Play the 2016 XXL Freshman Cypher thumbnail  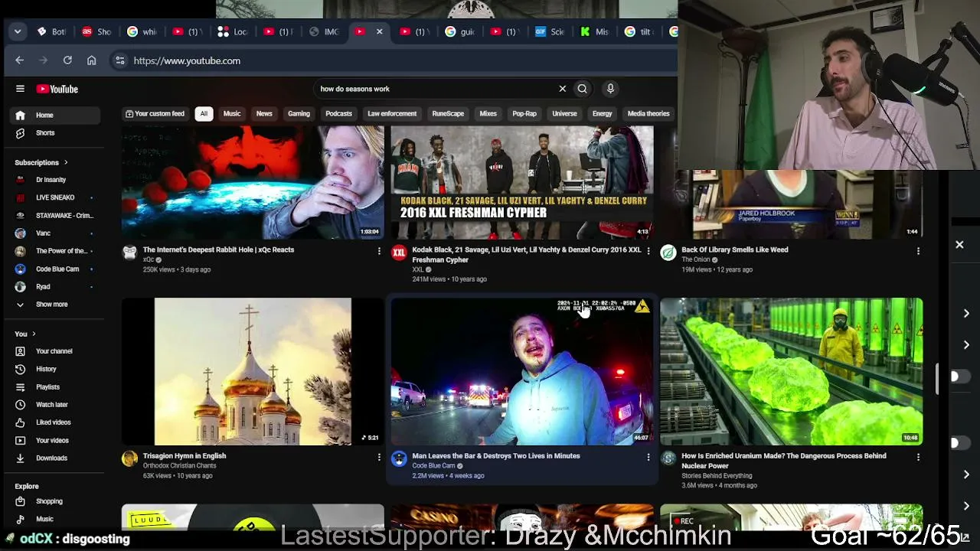click(x=522, y=184)
